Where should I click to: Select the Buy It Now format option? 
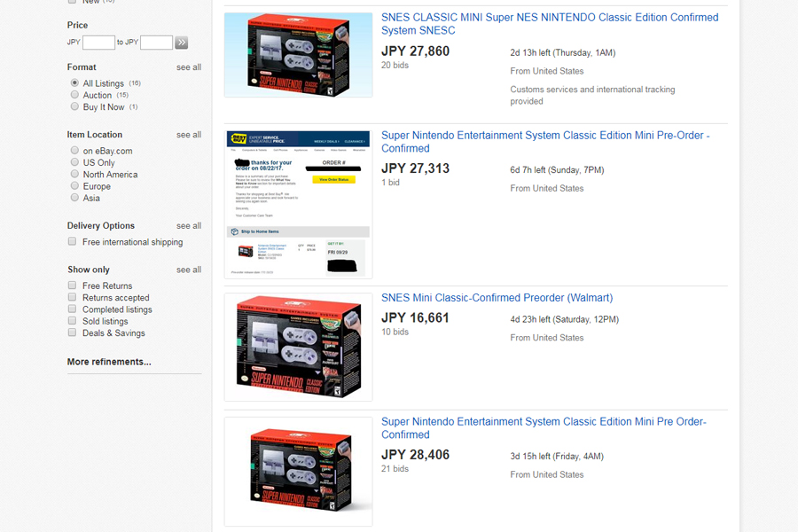74,106
